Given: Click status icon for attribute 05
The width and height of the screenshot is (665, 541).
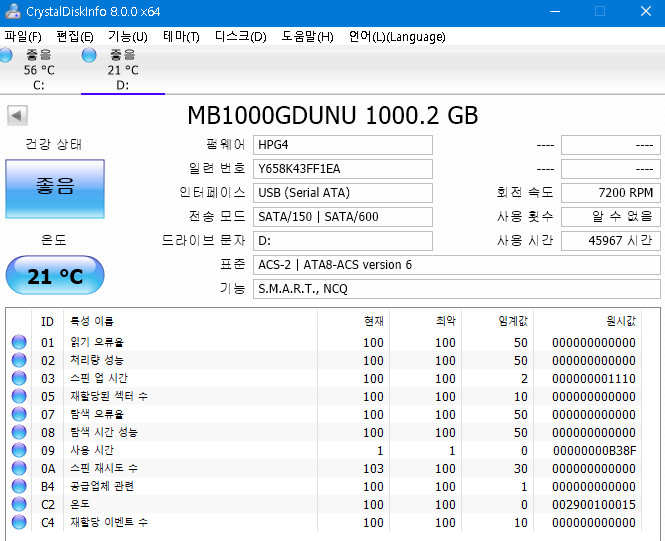Looking at the screenshot, I should [19, 396].
